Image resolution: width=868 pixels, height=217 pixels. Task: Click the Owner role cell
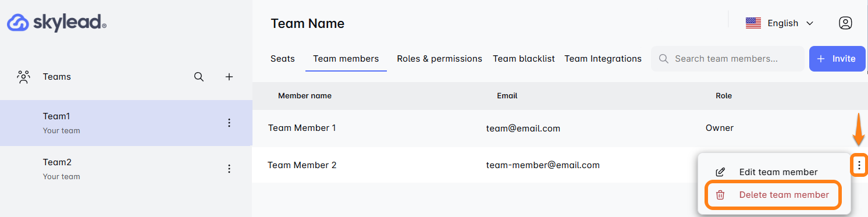tap(720, 128)
